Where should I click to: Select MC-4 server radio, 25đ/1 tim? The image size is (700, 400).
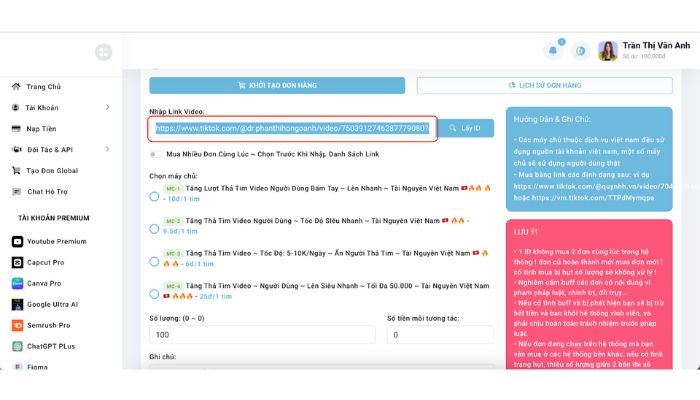pyautogui.click(x=154, y=294)
